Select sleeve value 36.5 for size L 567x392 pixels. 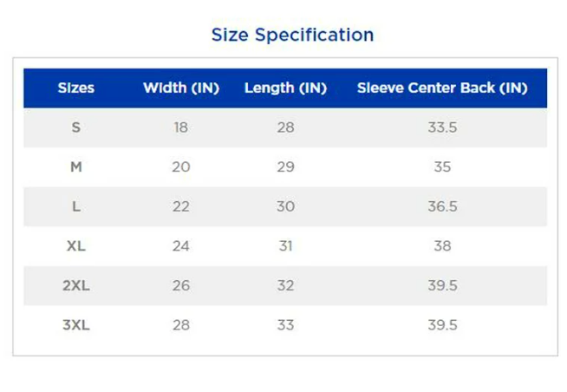point(442,206)
